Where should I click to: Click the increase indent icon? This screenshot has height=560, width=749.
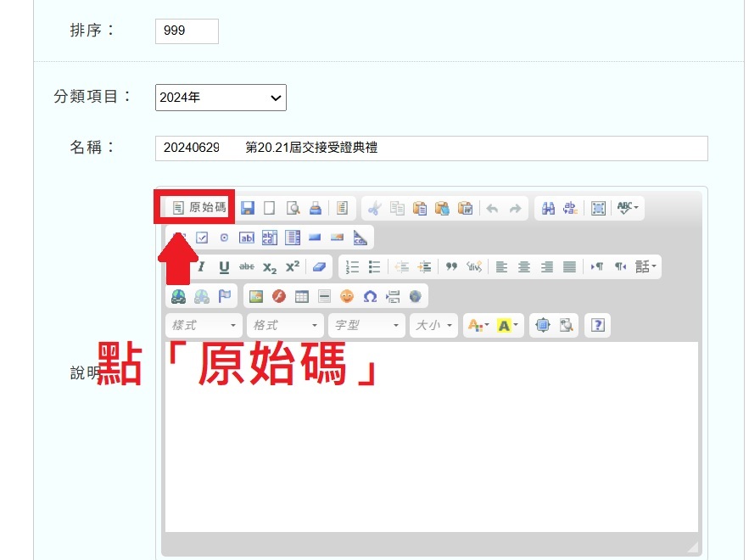[424, 267]
